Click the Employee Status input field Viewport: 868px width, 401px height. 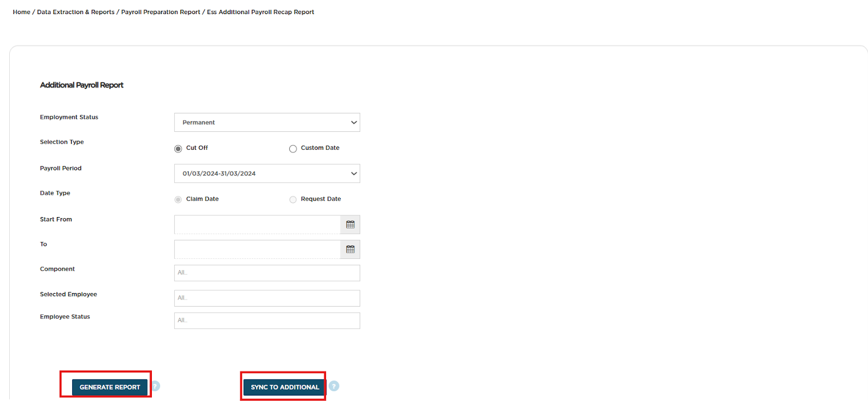coord(267,321)
